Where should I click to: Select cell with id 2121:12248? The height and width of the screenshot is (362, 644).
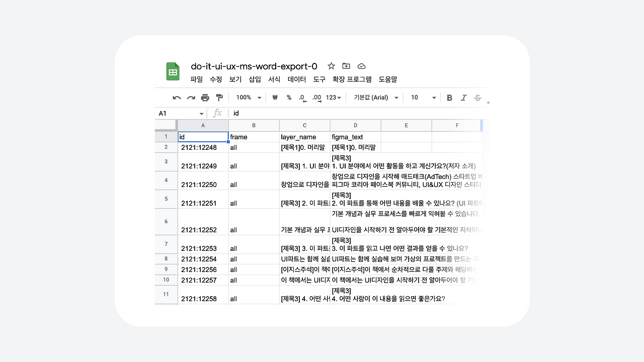pos(203,147)
